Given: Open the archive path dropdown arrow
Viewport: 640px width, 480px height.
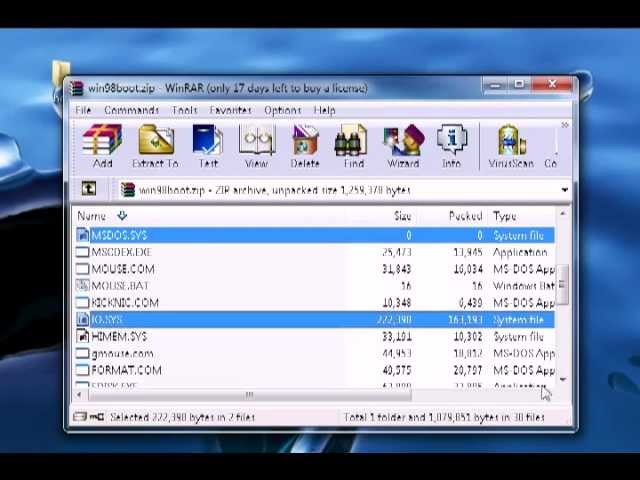Looking at the screenshot, I should 565,190.
